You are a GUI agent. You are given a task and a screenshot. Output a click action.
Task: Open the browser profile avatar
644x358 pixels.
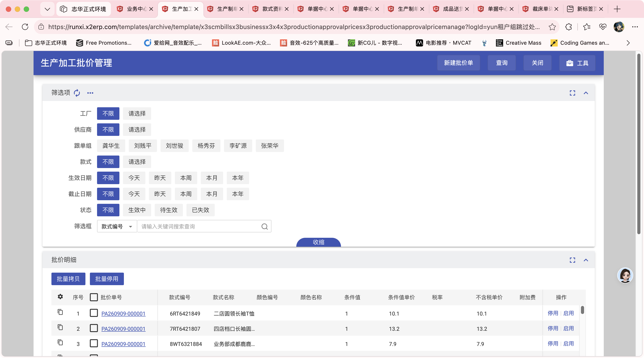coord(619,27)
